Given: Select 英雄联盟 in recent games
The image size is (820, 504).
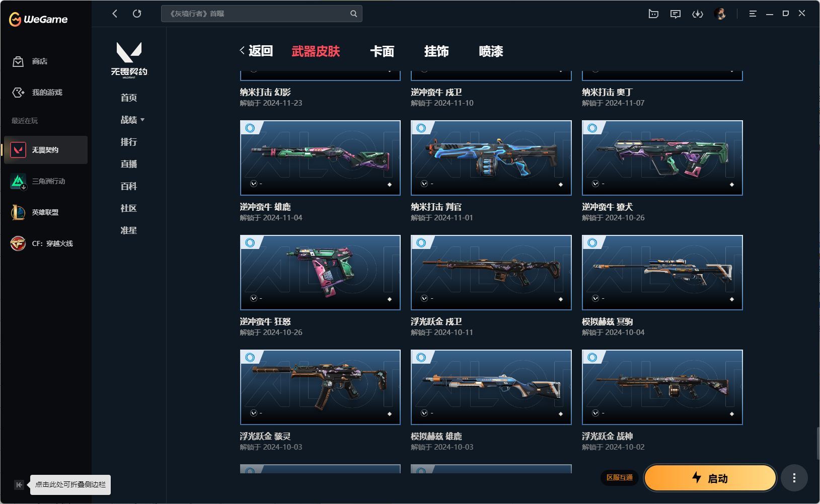Looking at the screenshot, I should pyautogui.click(x=46, y=212).
